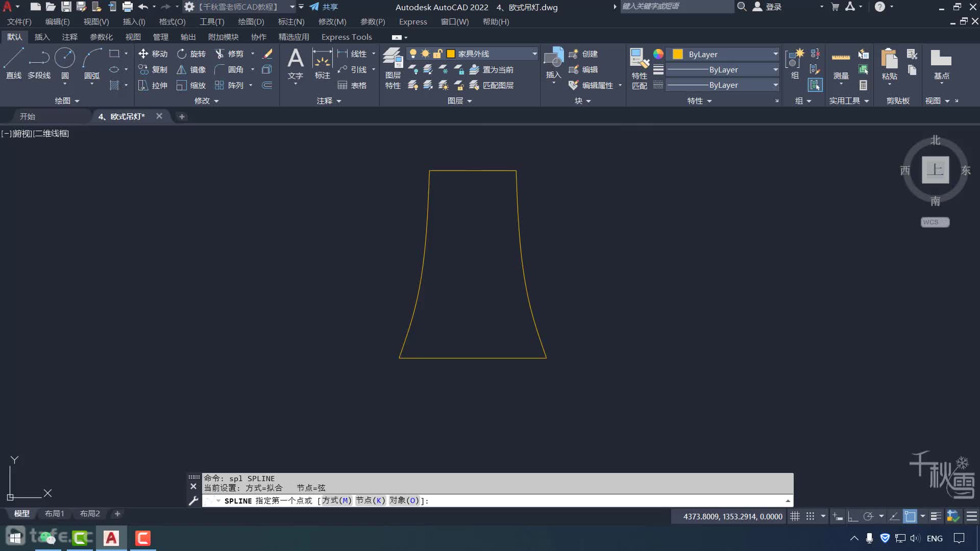Click the Move (移动) tool
Viewport: 980px width, 551px height.
tap(153, 54)
